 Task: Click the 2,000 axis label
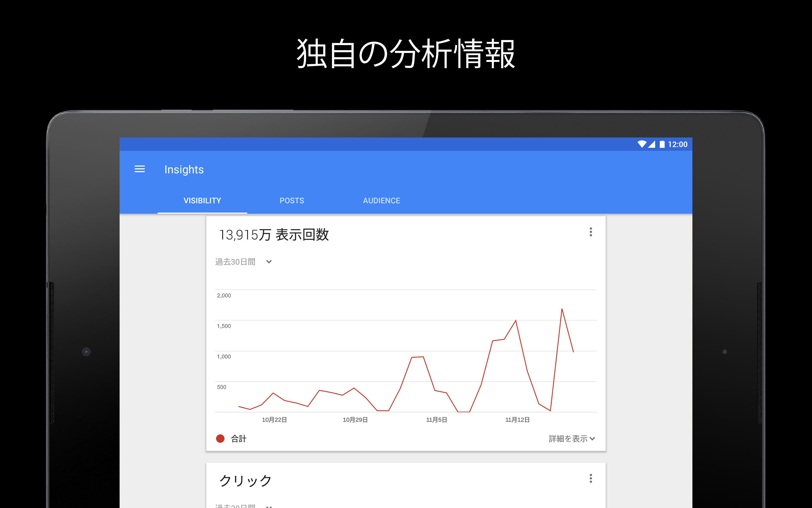click(x=224, y=295)
